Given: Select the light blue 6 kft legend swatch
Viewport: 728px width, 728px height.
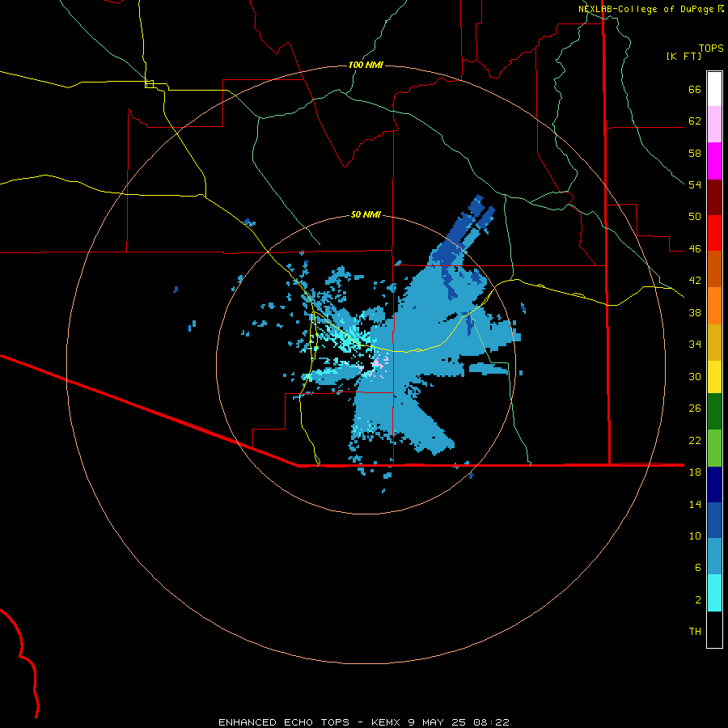Looking at the screenshot, I should tap(714, 557).
